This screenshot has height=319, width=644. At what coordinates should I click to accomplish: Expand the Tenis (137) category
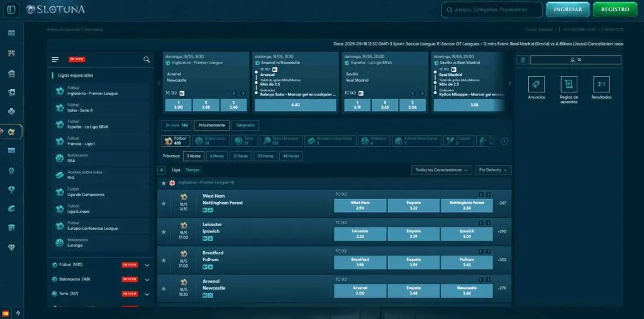point(147,294)
